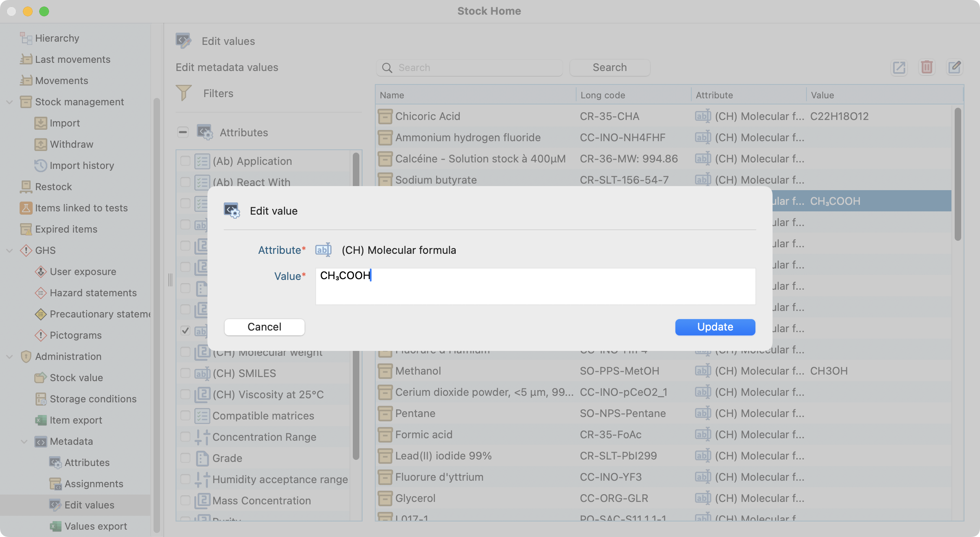This screenshot has height=537, width=980.
Task: Collapse the Attributes filter group
Action: [183, 132]
